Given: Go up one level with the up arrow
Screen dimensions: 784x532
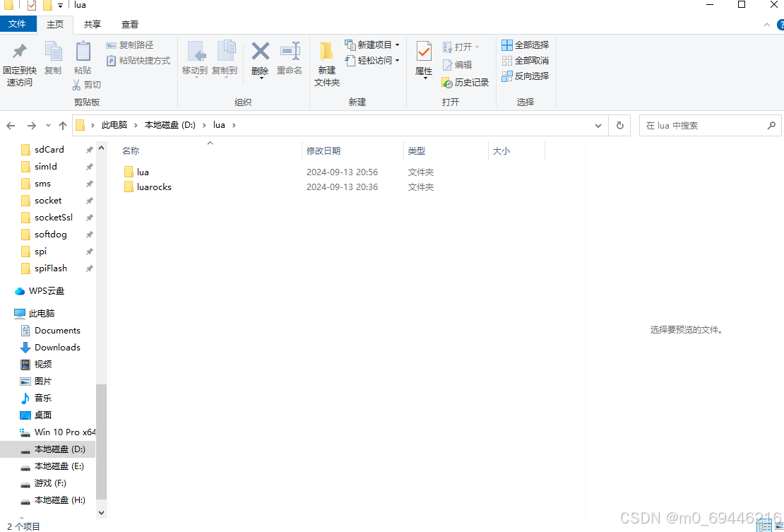Looking at the screenshot, I should [63, 125].
